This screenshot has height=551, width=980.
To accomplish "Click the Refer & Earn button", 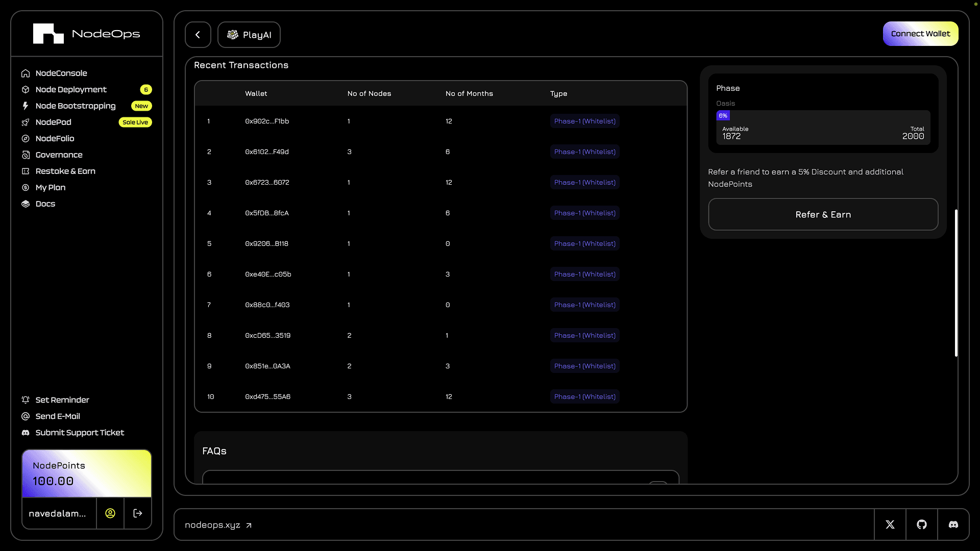I will coord(823,214).
